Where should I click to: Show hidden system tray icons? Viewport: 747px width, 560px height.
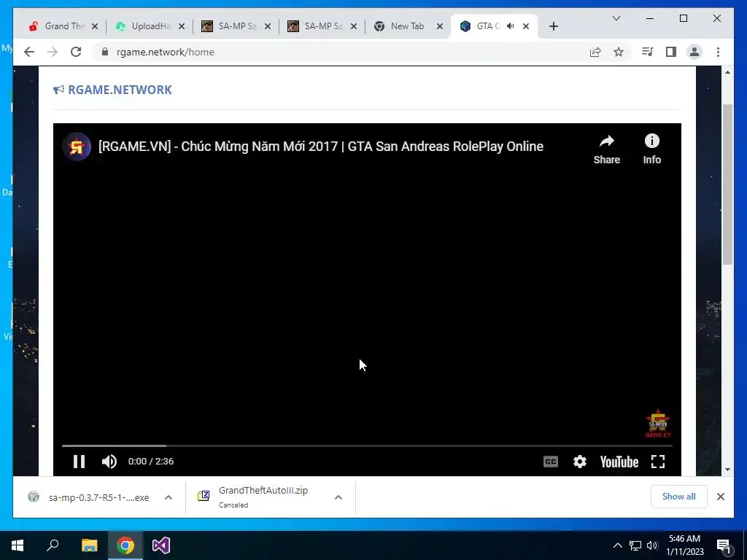(617, 545)
